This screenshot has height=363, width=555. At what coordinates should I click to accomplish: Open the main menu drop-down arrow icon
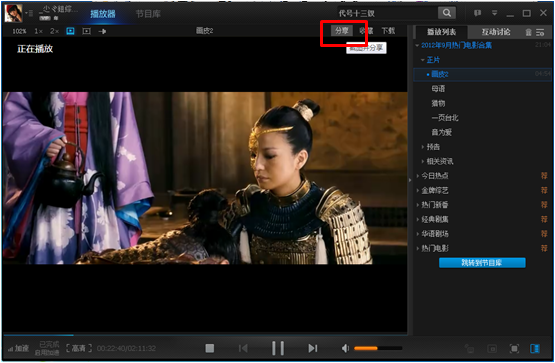pos(494,13)
